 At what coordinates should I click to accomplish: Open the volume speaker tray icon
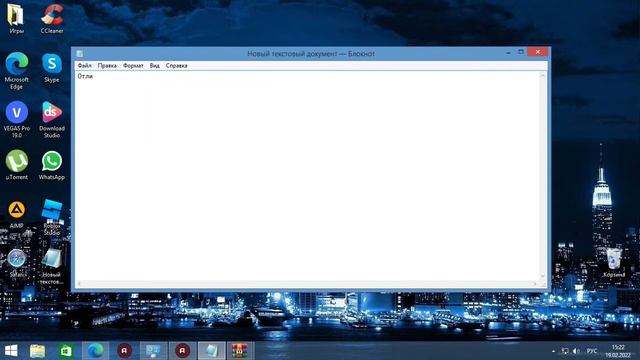coord(576,351)
